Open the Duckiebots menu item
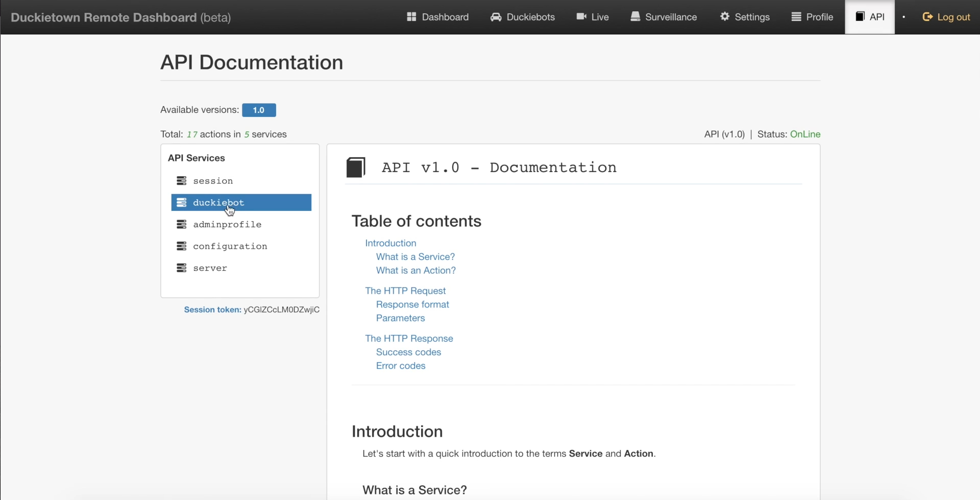980x500 pixels. (x=522, y=17)
